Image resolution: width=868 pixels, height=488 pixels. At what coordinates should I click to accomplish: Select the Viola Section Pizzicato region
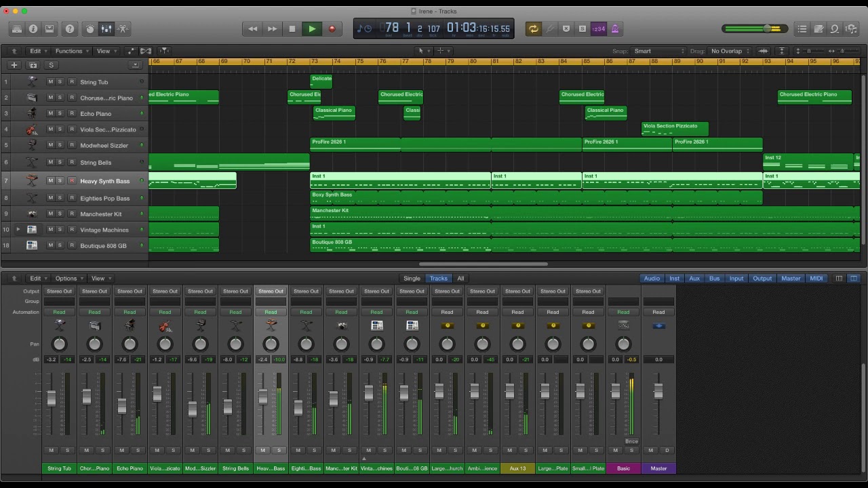[675, 129]
